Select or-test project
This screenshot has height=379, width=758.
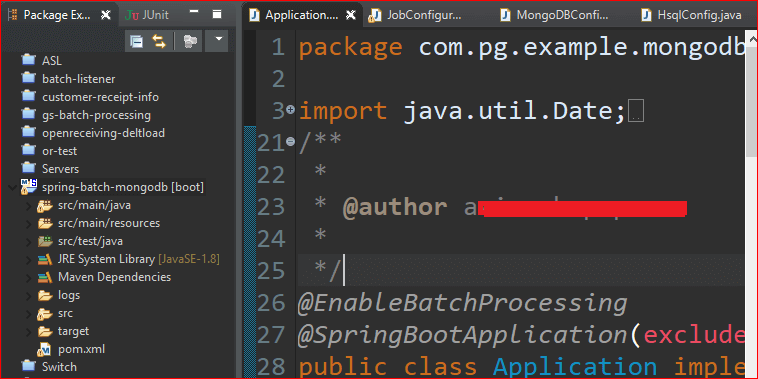click(59, 151)
